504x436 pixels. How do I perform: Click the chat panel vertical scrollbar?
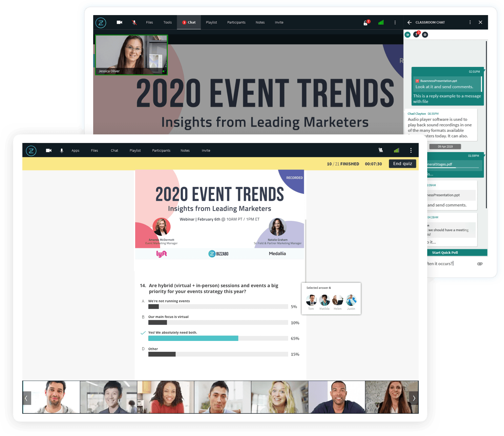[486, 125]
